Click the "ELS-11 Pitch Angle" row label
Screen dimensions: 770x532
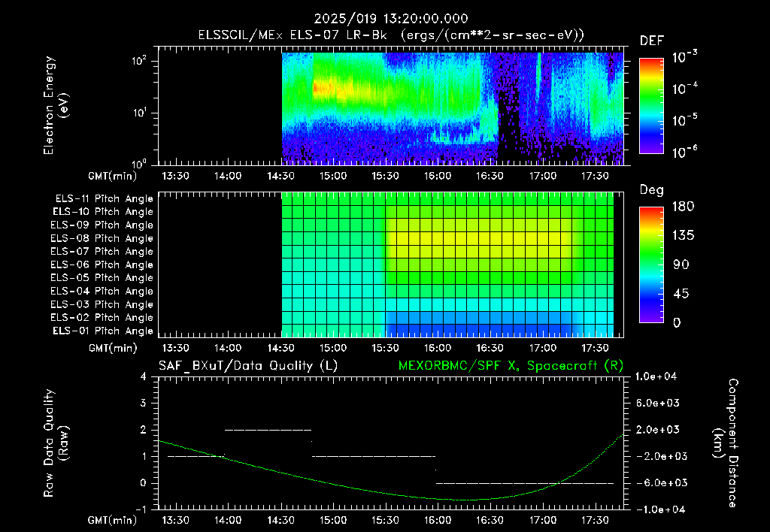click(104, 199)
